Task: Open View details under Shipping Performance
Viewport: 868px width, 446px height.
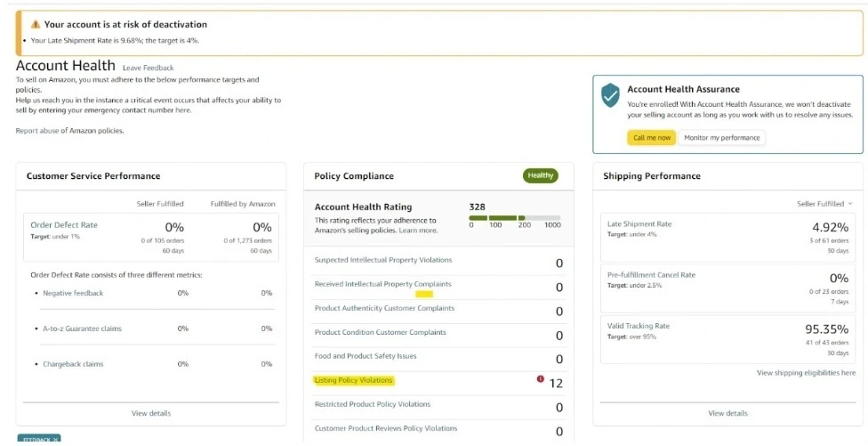Action: click(x=728, y=413)
